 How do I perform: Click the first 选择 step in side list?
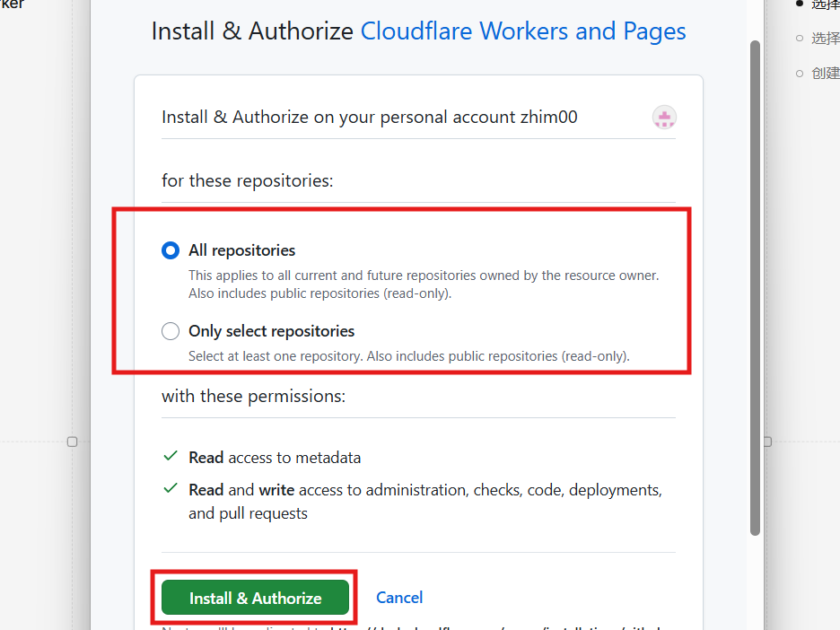coord(826,4)
